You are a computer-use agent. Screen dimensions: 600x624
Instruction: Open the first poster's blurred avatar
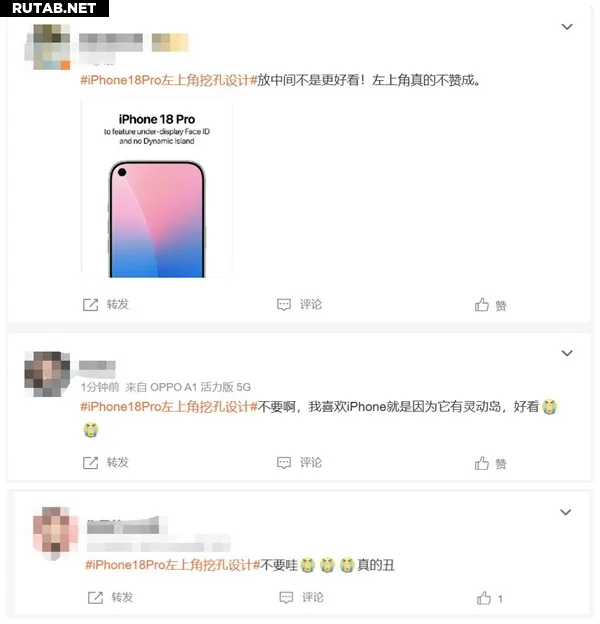[48, 47]
